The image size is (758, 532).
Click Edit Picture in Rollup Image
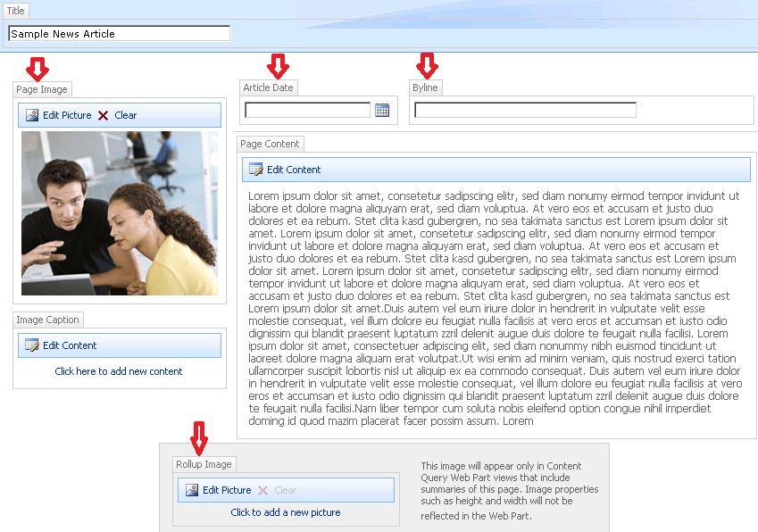click(227, 490)
